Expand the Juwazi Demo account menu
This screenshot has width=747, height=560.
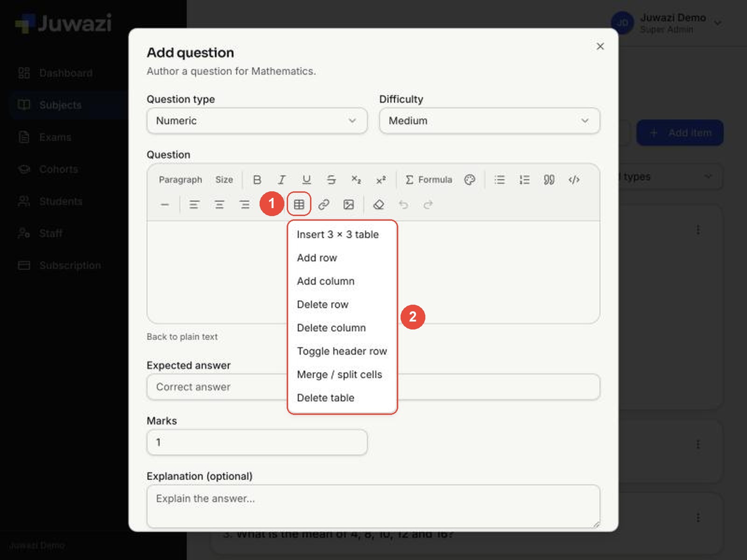[668, 23]
